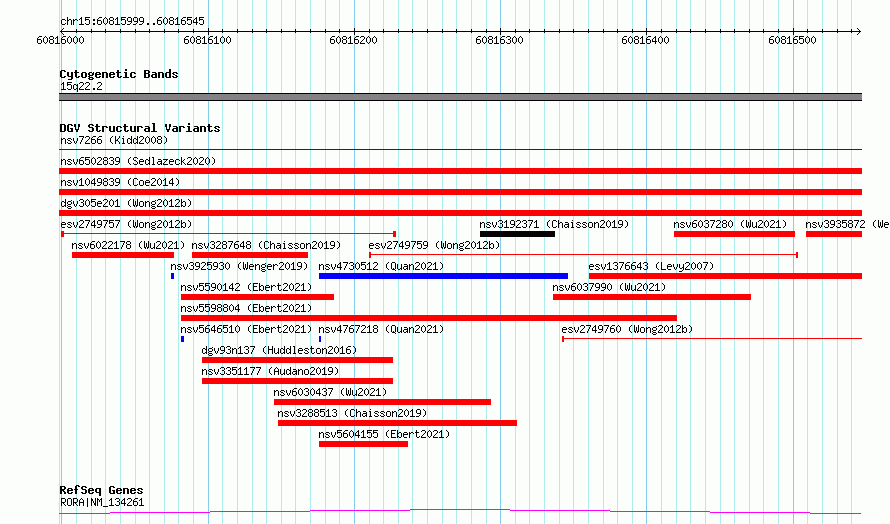Open the nsv3351177 (Audano2019) label
The width and height of the screenshot is (890, 524).
pos(270,371)
